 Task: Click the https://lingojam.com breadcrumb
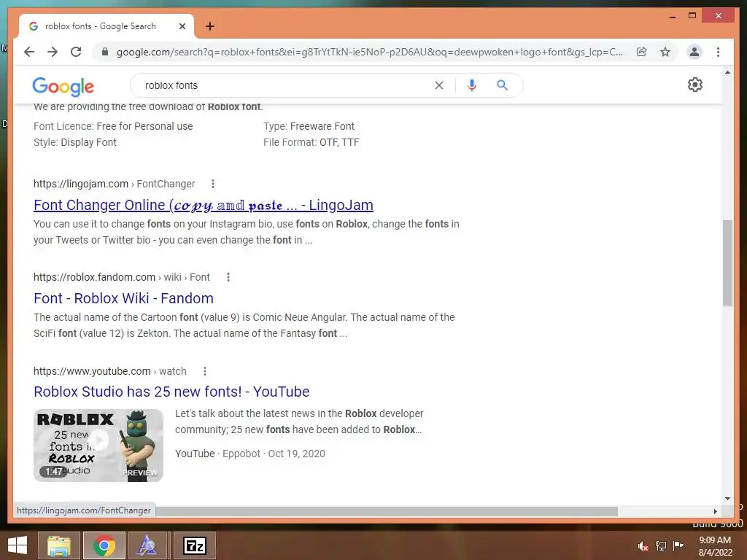[80, 184]
